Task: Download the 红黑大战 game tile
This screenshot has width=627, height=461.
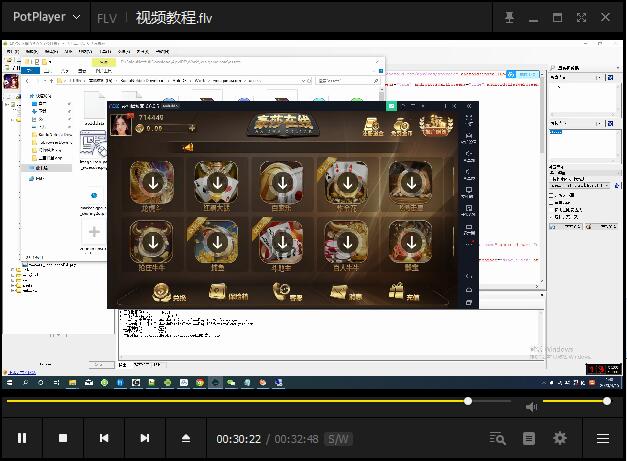Action: click(x=217, y=183)
